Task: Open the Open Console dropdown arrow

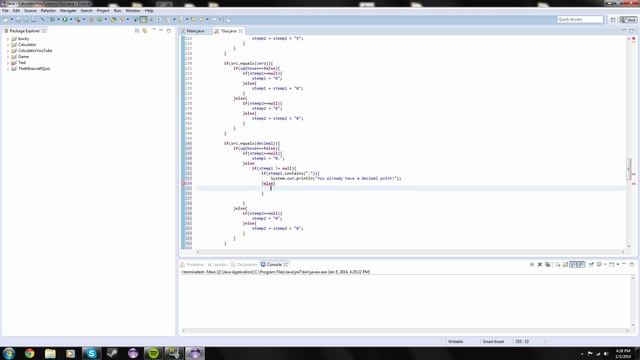Action: (618, 264)
